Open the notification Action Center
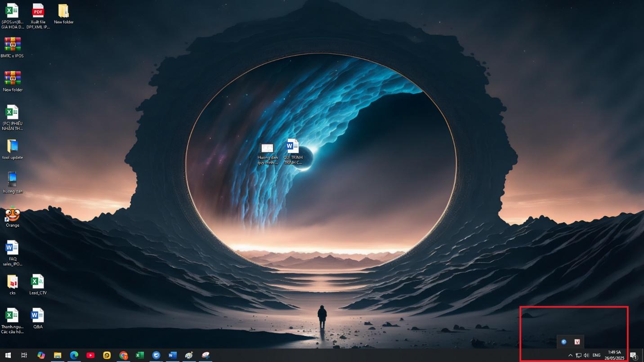This screenshot has height=362, width=644. 633,355
